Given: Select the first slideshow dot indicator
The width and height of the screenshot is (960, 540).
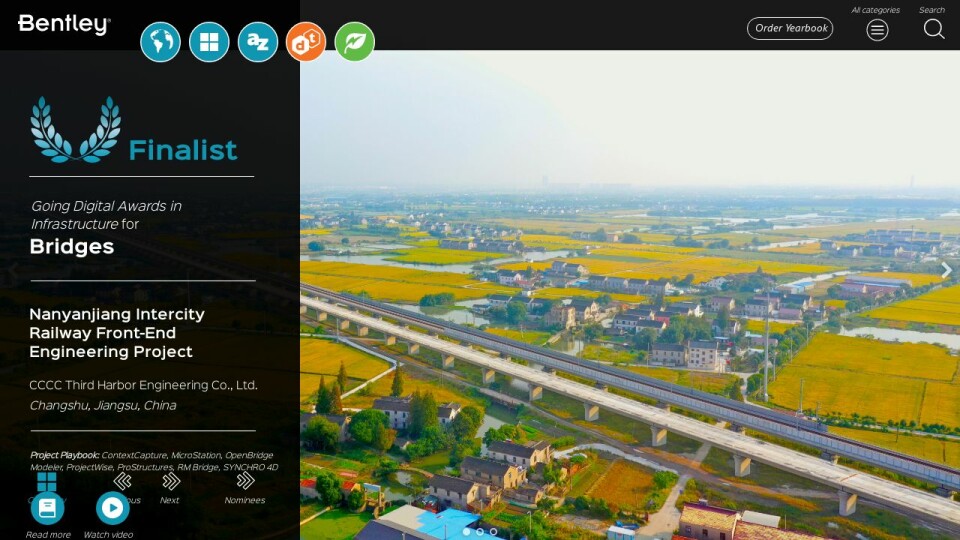Looking at the screenshot, I should point(465,532).
